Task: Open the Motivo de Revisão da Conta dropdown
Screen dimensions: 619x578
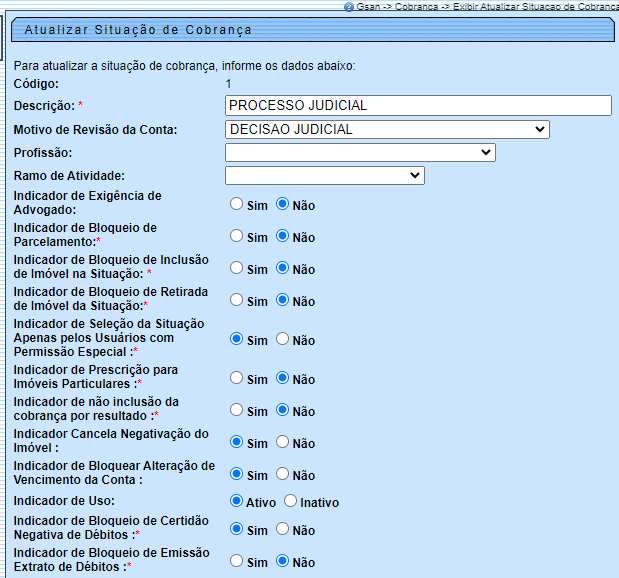Action: click(387, 129)
